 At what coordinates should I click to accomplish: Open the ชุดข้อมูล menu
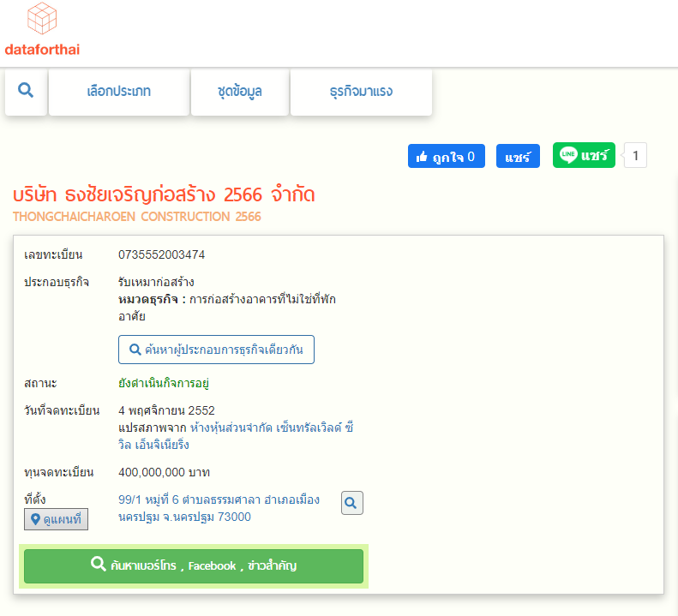[239, 91]
